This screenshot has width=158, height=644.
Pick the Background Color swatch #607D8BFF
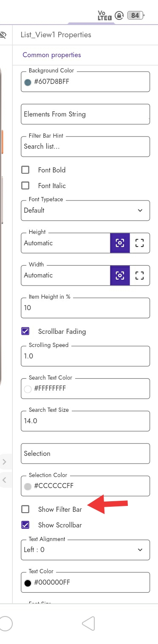coord(28,82)
